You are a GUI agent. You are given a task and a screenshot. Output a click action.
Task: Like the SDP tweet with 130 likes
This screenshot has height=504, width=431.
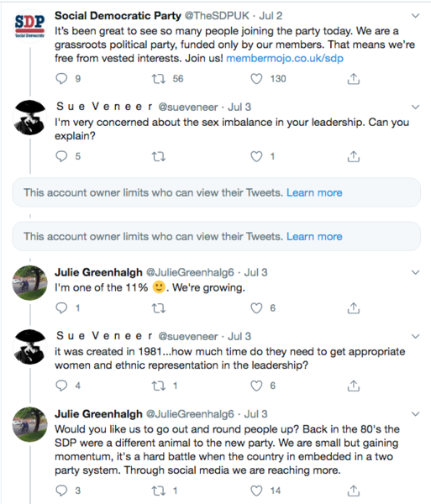[x=256, y=79]
